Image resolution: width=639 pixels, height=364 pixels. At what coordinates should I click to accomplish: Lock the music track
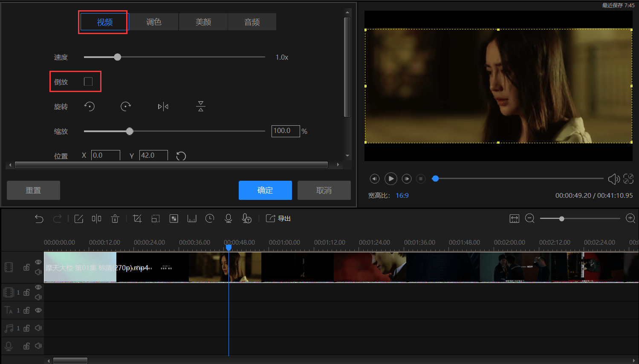26,328
